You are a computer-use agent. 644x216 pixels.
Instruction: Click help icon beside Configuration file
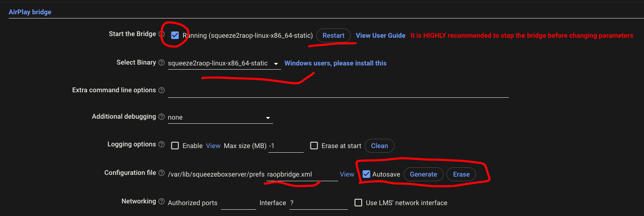(162, 173)
